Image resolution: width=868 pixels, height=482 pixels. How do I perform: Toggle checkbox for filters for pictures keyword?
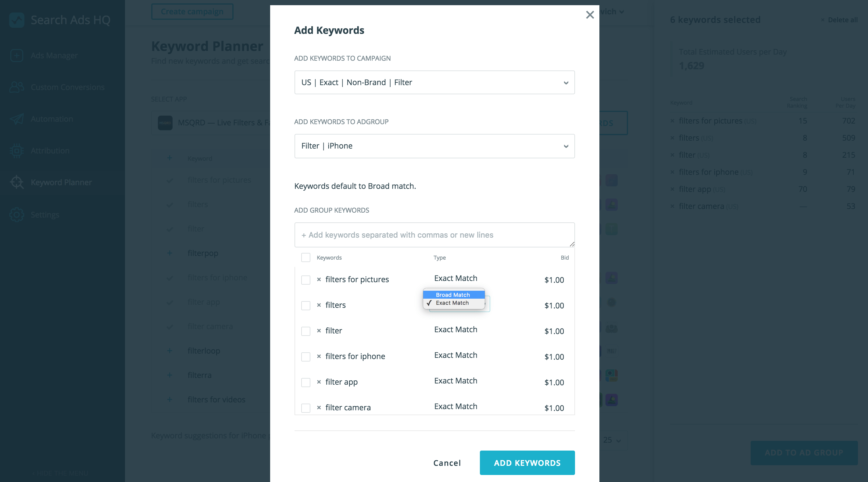305,279
